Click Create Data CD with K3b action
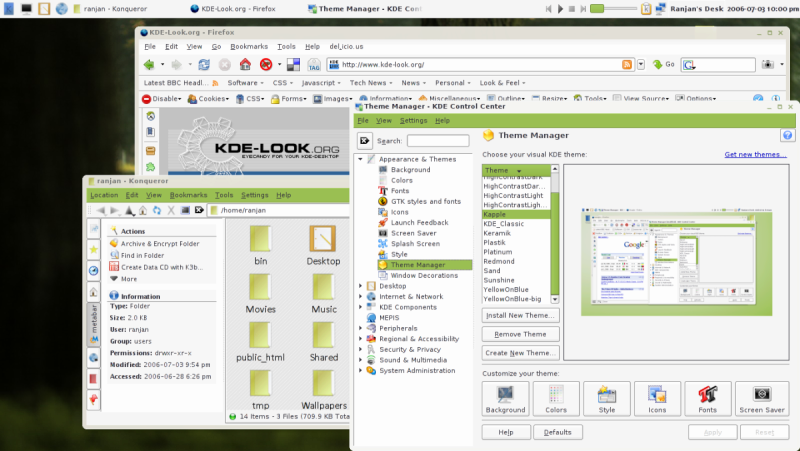This screenshot has width=800, height=451. pyautogui.click(x=156, y=267)
